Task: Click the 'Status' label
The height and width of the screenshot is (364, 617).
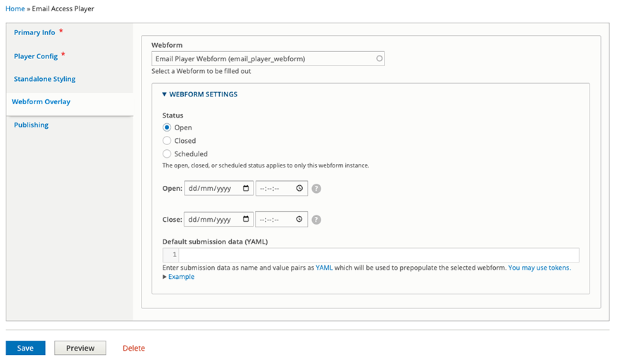Action: 173,115
